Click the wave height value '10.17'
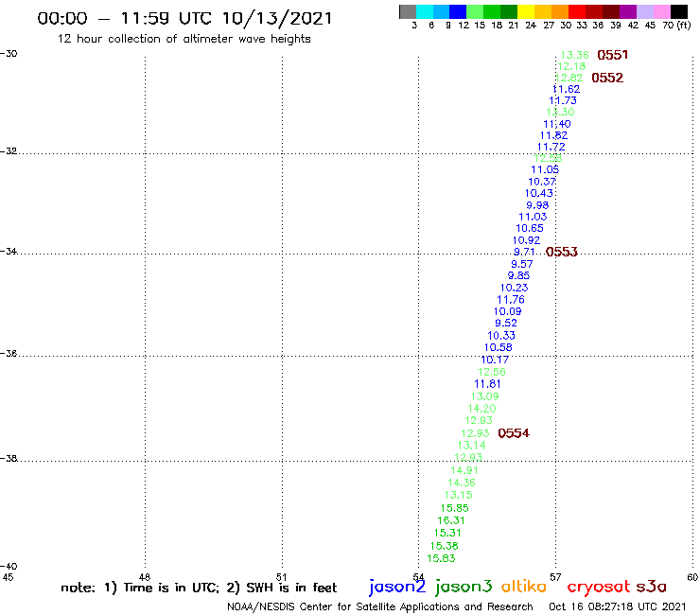 click(x=495, y=360)
